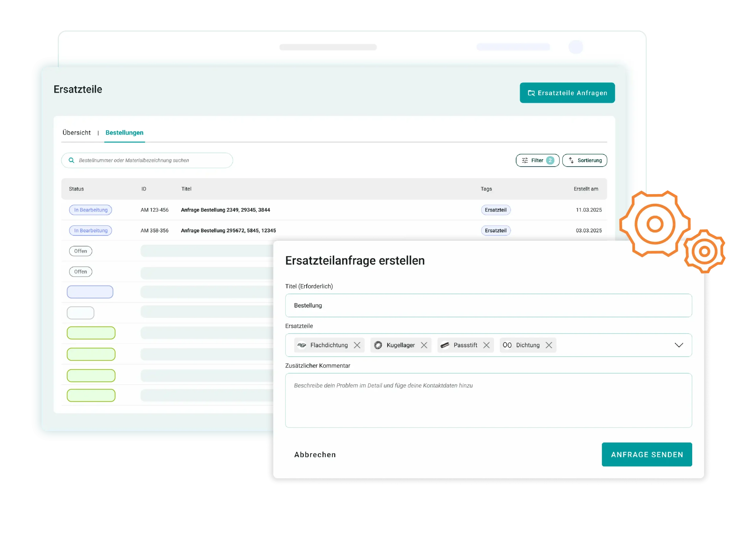Click into the Zusätzlicher Kommentar textarea
Screen dimensions: 756x535
488,400
